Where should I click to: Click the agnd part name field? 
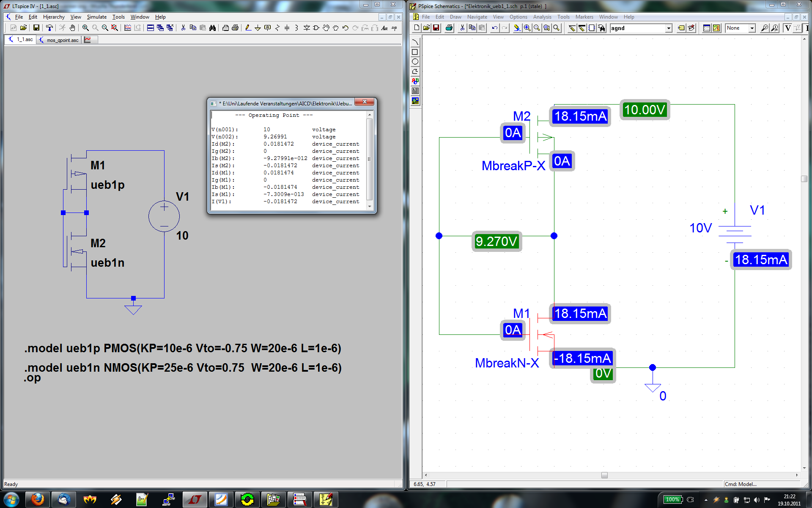pos(638,28)
